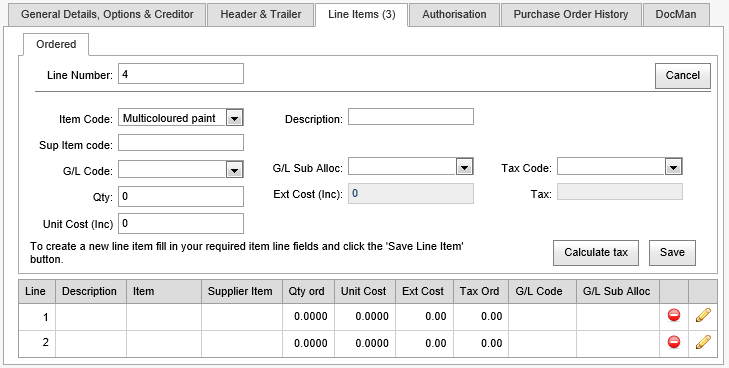Expand the Tax Code dropdown
This screenshot has width=729, height=368.
click(x=673, y=167)
